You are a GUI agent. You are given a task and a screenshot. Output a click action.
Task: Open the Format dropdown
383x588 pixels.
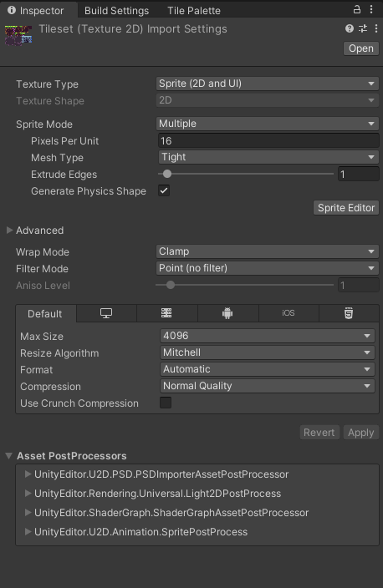tap(268, 369)
